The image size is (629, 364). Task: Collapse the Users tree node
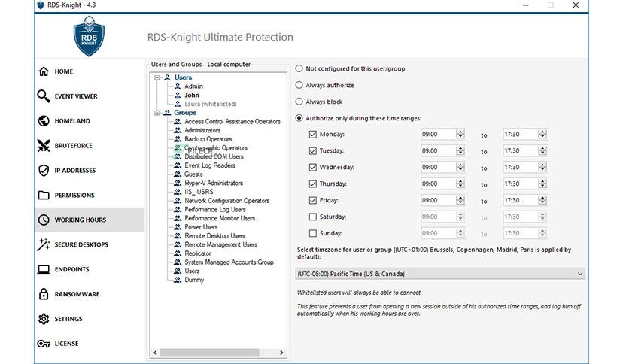point(156,77)
